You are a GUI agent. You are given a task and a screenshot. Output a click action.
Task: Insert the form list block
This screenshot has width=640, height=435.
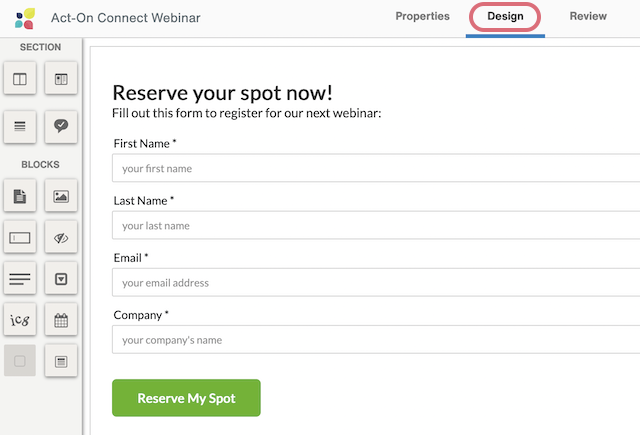pos(60,361)
